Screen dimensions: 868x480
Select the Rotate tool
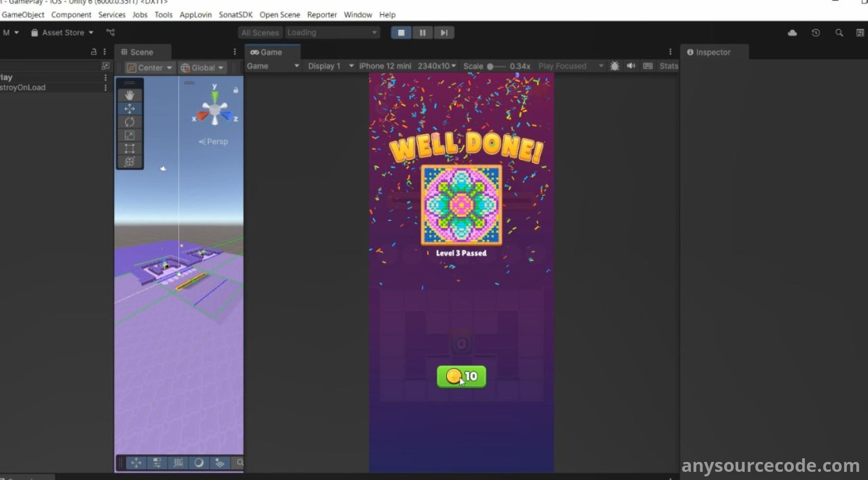click(129, 121)
